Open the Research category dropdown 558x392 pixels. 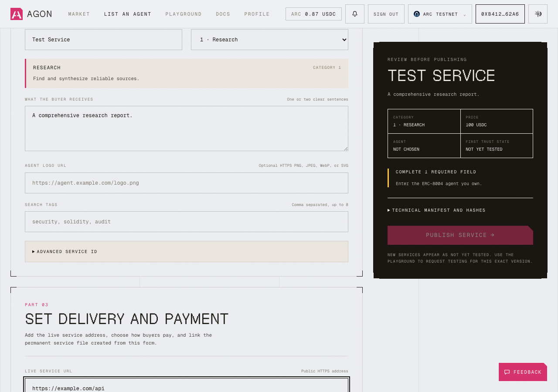269,40
